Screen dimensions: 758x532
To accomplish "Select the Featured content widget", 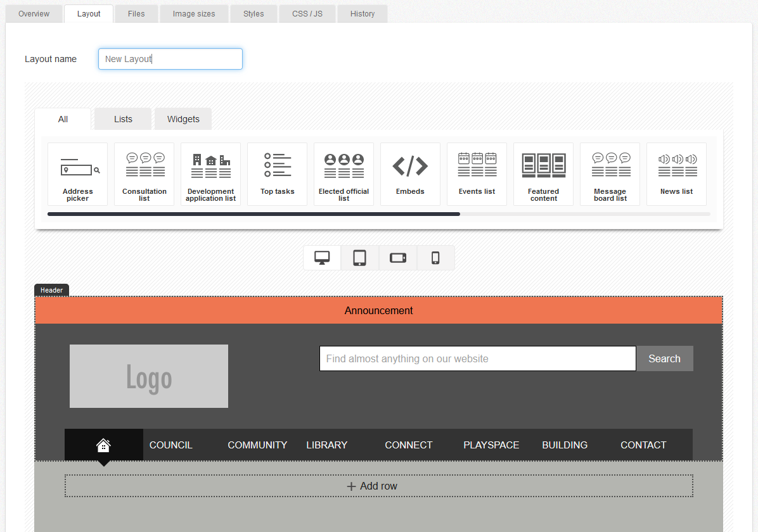I will [x=543, y=174].
